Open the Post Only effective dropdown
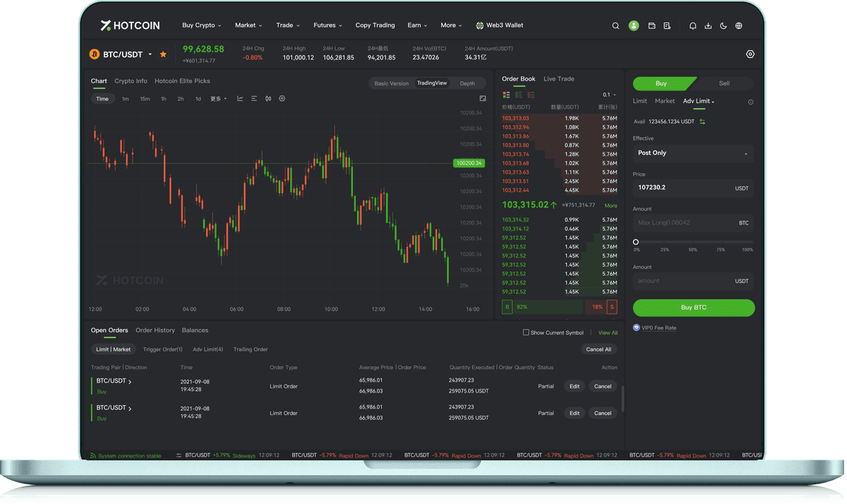This screenshot has width=847, height=504. (x=693, y=153)
